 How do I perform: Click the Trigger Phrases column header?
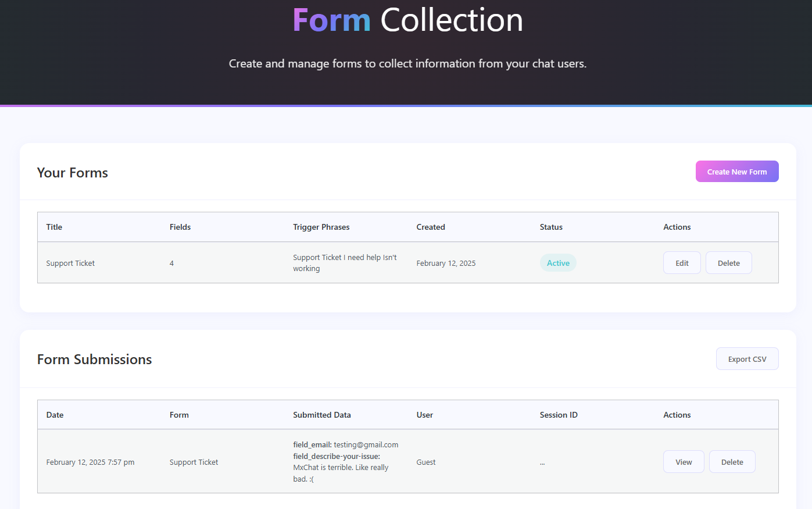click(321, 227)
